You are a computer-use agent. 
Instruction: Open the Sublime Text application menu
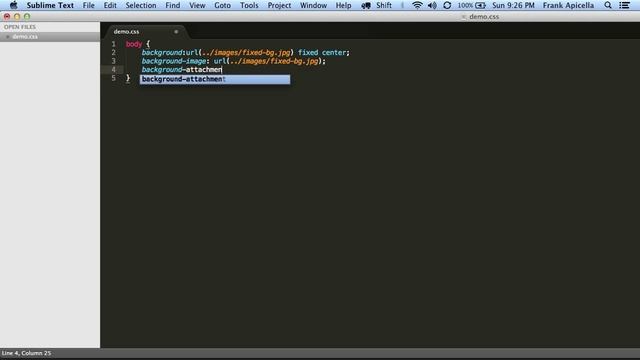[x=50, y=5]
